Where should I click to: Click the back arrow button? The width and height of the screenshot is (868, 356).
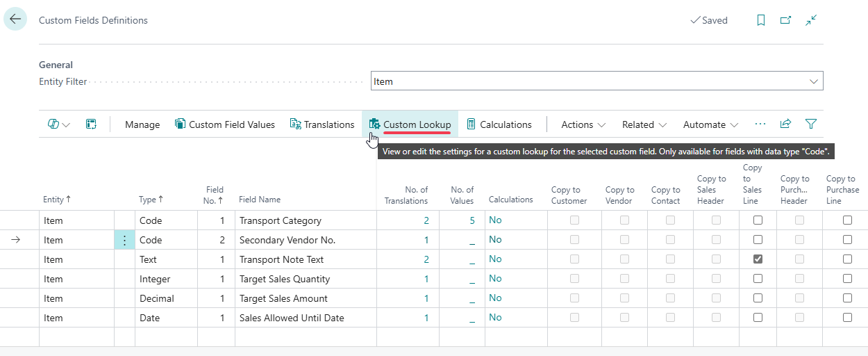coord(15,19)
